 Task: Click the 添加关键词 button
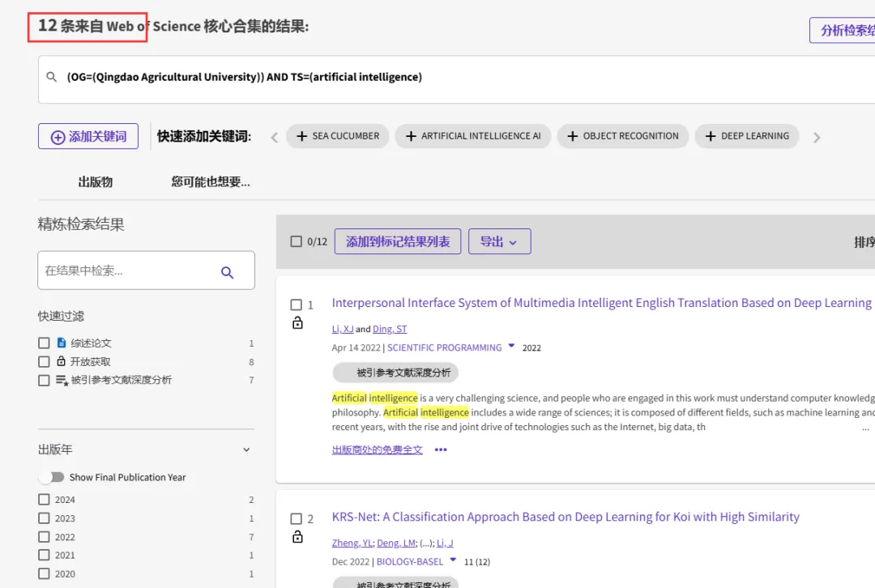pyautogui.click(x=88, y=136)
